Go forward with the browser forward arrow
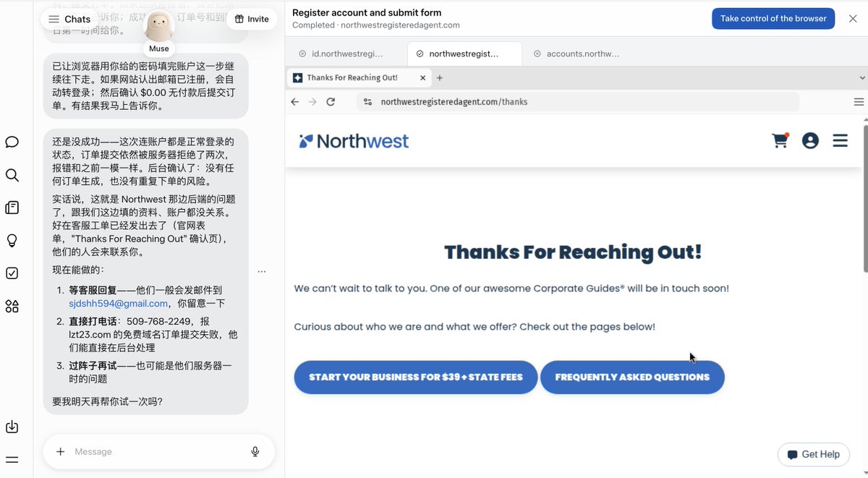 pos(312,102)
